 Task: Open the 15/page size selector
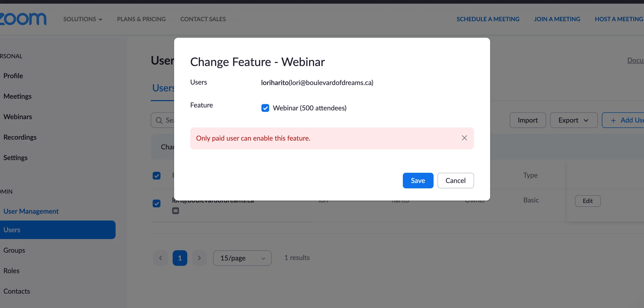[242, 258]
